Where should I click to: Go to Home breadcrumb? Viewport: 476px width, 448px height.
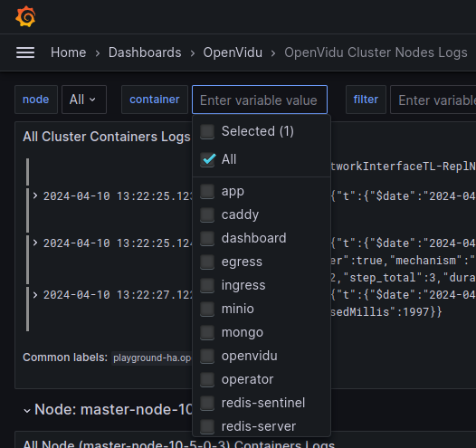pos(68,52)
